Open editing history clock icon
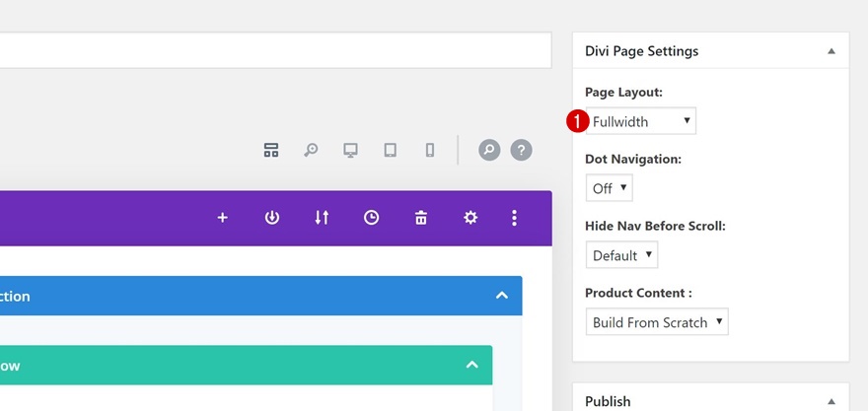868x411 pixels. (x=371, y=218)
